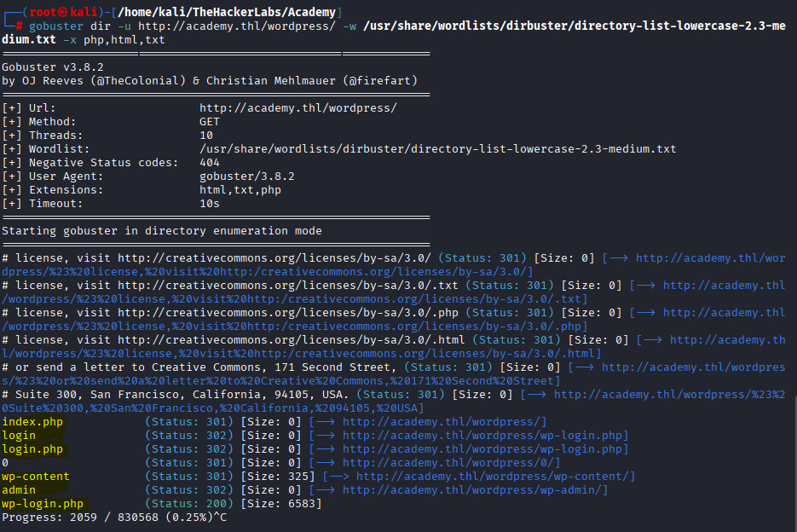Screen dimensions: 797x532
Task: Open the wp-content redirect URL
Action: (x=495, y=477)
